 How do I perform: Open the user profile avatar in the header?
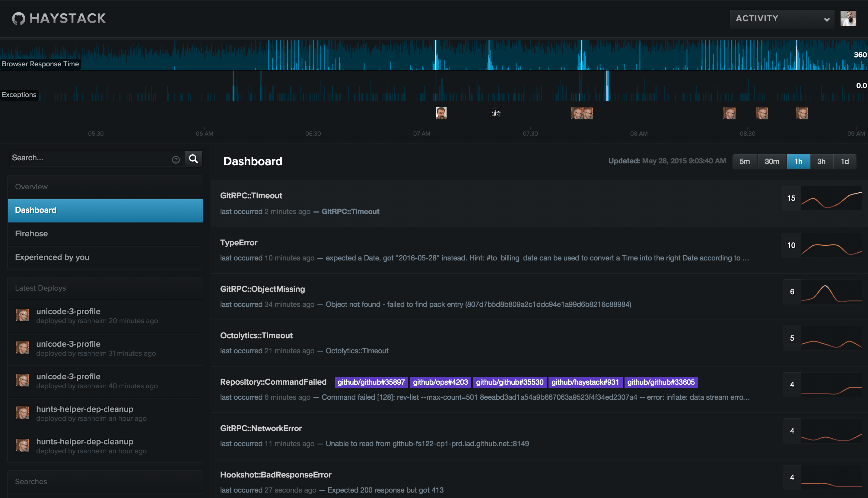coord(848,18)
